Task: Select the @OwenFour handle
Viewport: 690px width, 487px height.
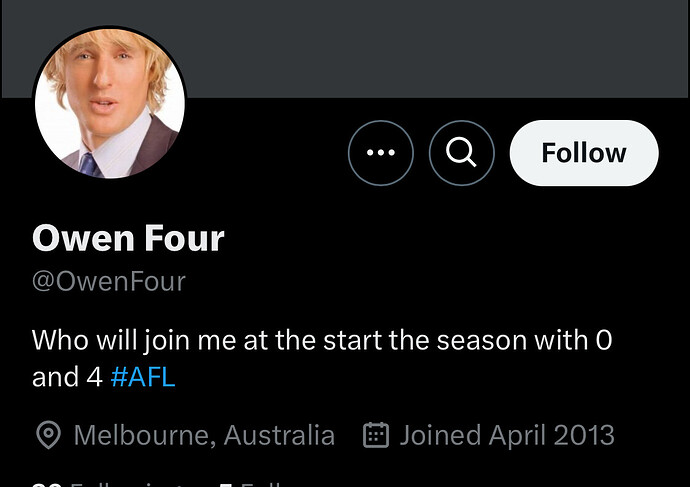Action: pos(109,282)
